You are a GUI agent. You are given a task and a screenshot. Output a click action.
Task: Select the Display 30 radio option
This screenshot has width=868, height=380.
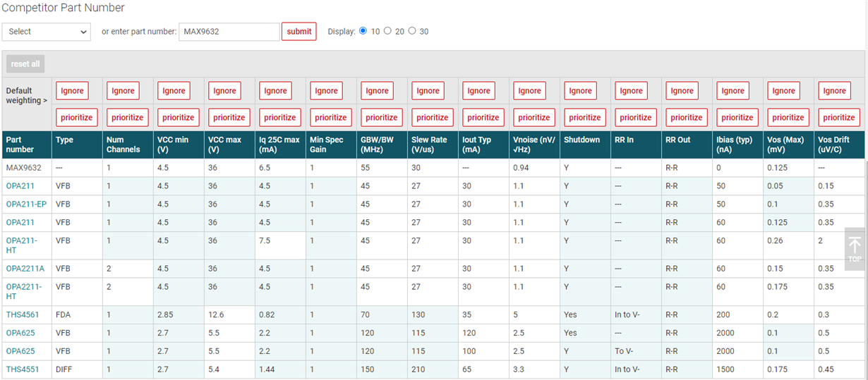click(412, 31)
